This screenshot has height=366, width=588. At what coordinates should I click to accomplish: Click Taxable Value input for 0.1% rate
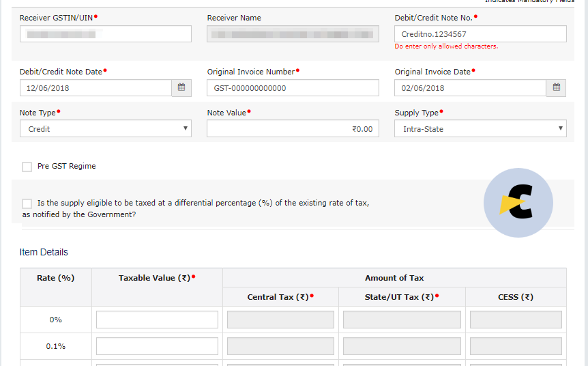pos(157,346)
